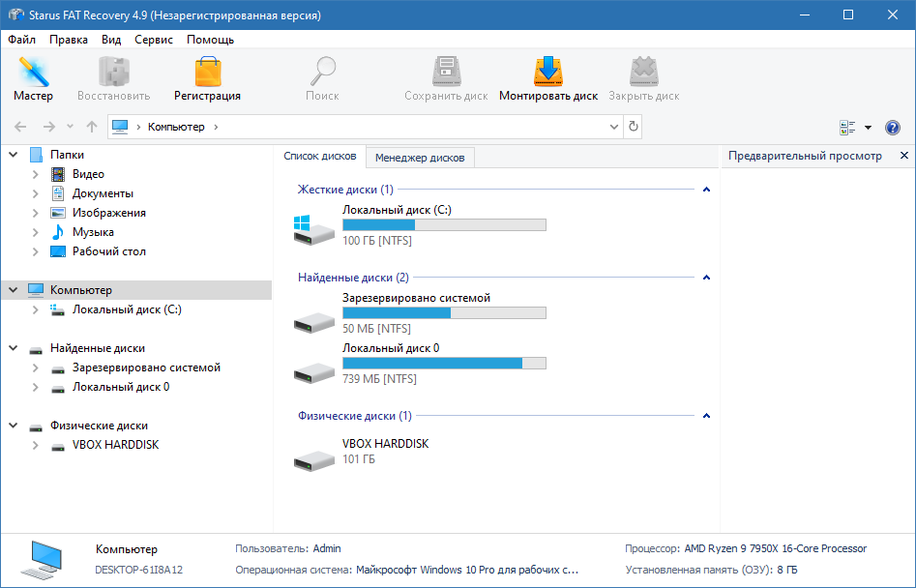Select VBOX HARDDISK in the tree

[x=116, y=445]
